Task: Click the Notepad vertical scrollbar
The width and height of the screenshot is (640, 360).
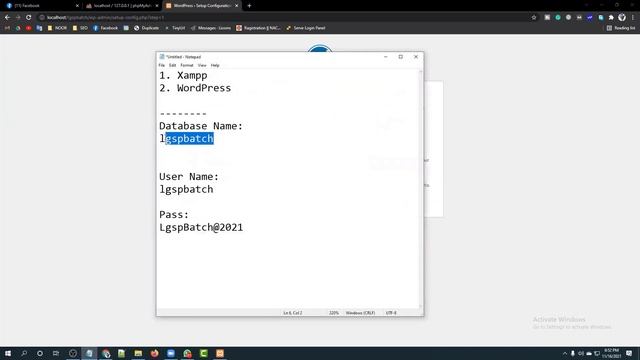Action: [421, 189]
